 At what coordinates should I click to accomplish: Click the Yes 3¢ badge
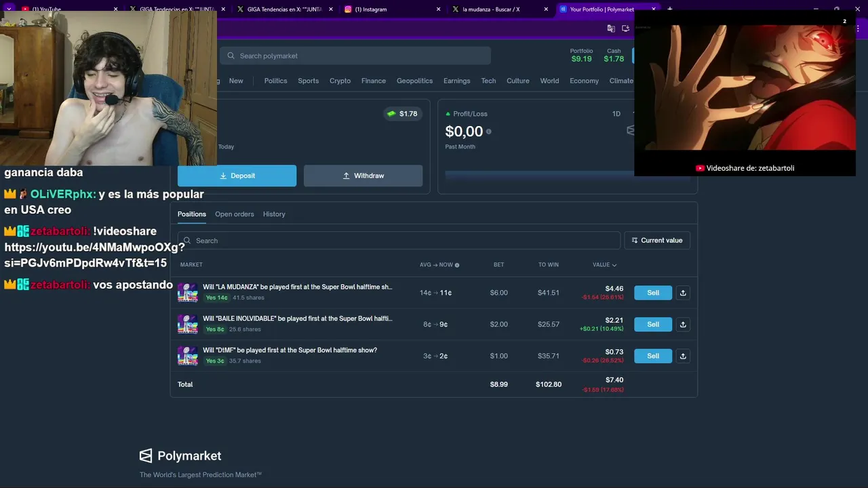coord(215,361)
